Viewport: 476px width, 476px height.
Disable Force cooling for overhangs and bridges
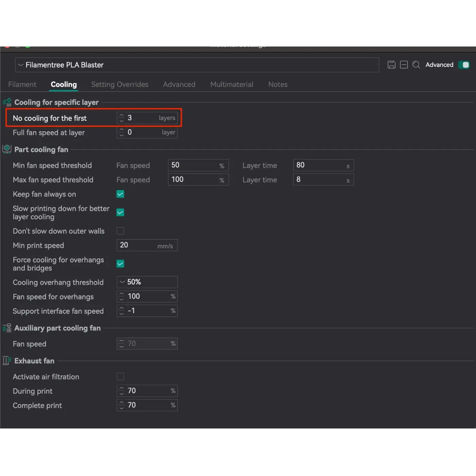coord(120,263)
